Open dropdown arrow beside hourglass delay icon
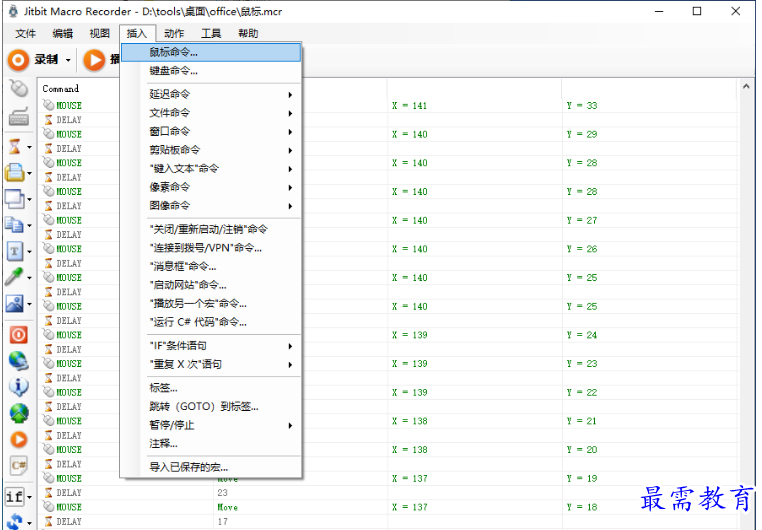Viewport: 762px width, 530px height. (29, 147)
